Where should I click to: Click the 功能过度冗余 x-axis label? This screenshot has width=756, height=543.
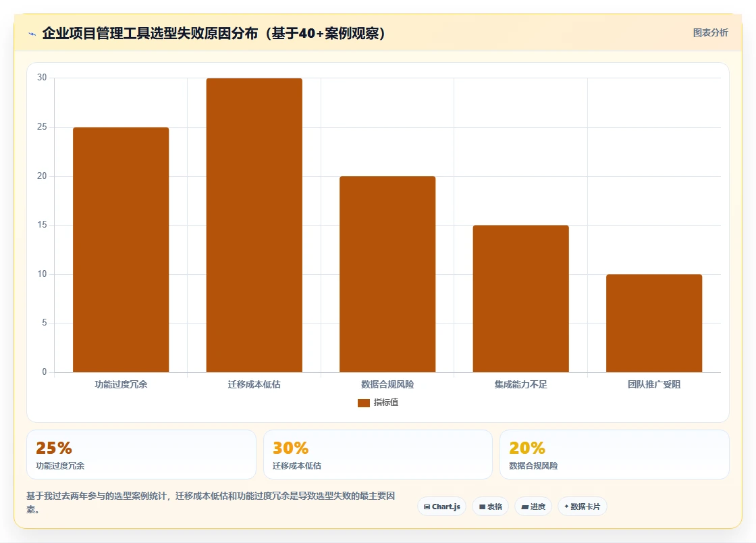click(121, 384)
